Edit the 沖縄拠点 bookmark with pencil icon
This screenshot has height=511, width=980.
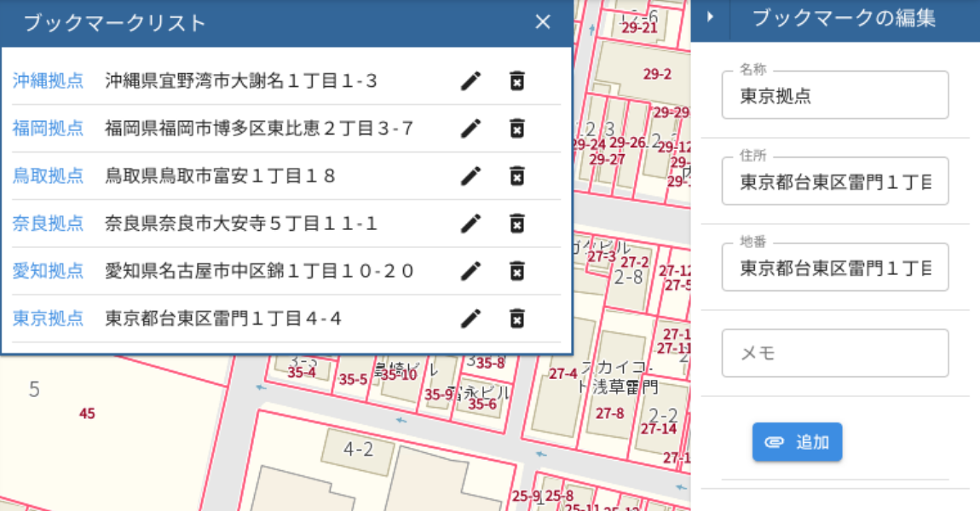pyautogui.click(x=470, y=80)
